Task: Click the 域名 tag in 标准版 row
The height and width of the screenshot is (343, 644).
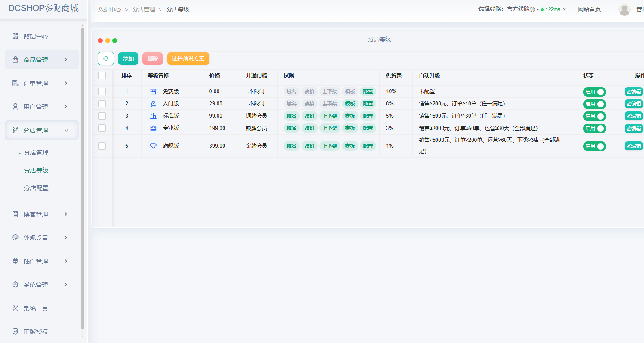Action: (x=291, y=116)
